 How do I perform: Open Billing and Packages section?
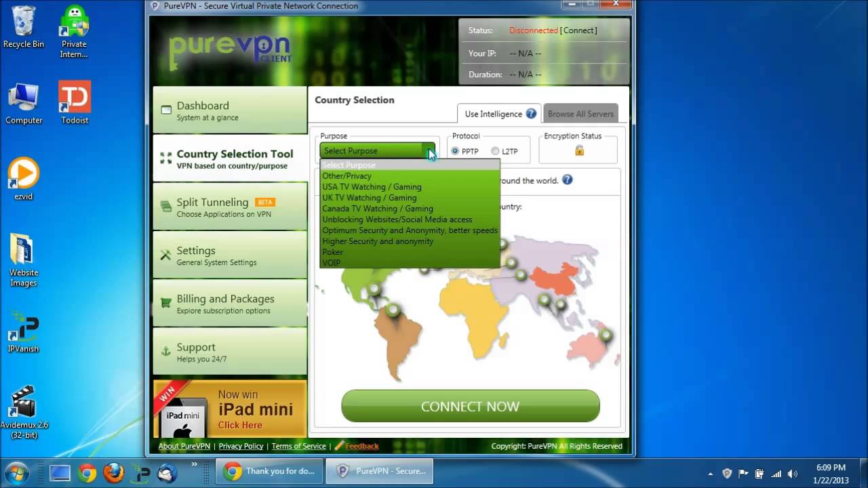(230, 303)
